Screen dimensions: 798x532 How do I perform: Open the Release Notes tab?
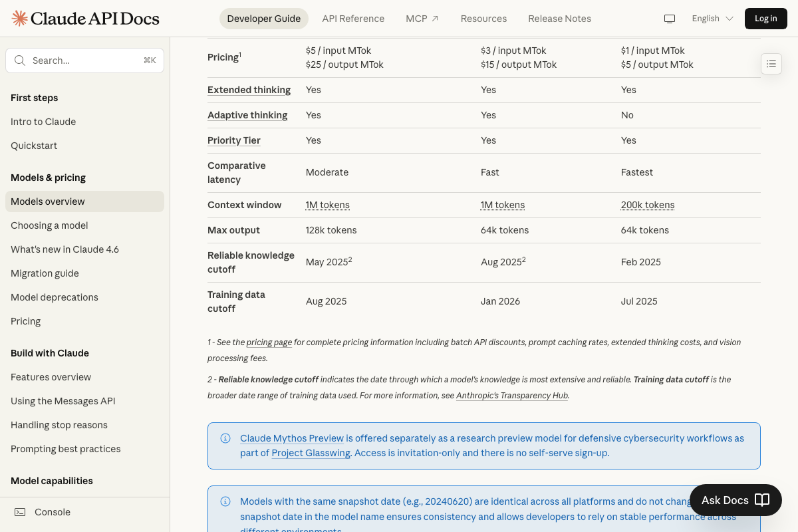pos(559,19)
